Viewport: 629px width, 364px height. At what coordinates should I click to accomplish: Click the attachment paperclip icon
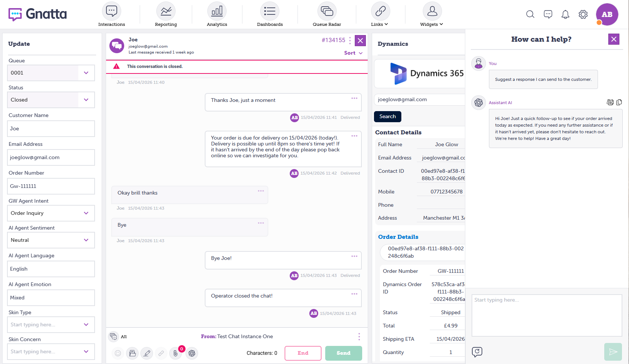[176, 353]
